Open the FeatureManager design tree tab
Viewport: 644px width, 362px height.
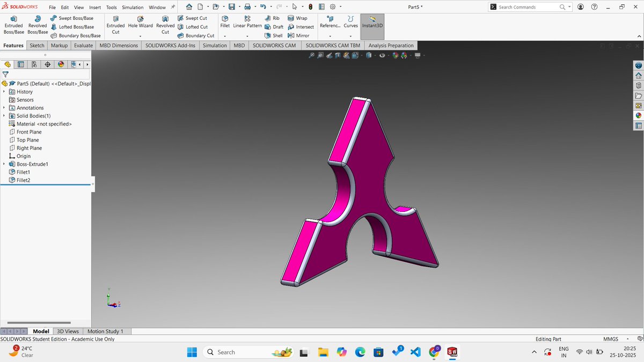point(8,64)
